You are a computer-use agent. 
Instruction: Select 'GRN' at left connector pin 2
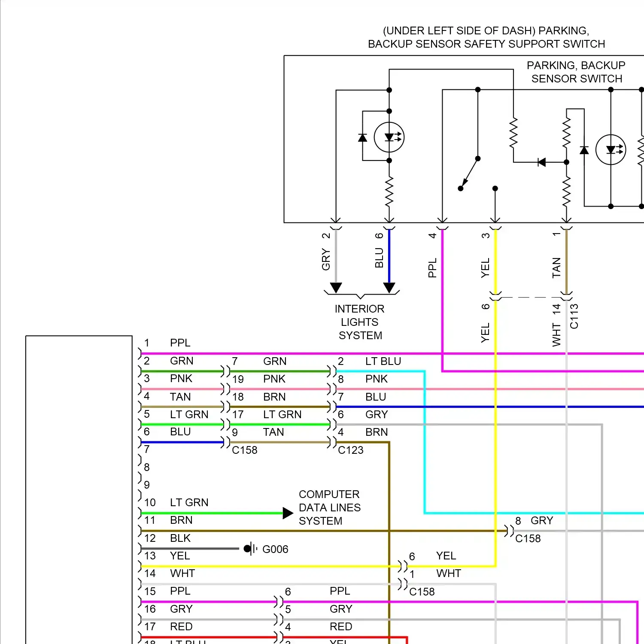point(182,361)
